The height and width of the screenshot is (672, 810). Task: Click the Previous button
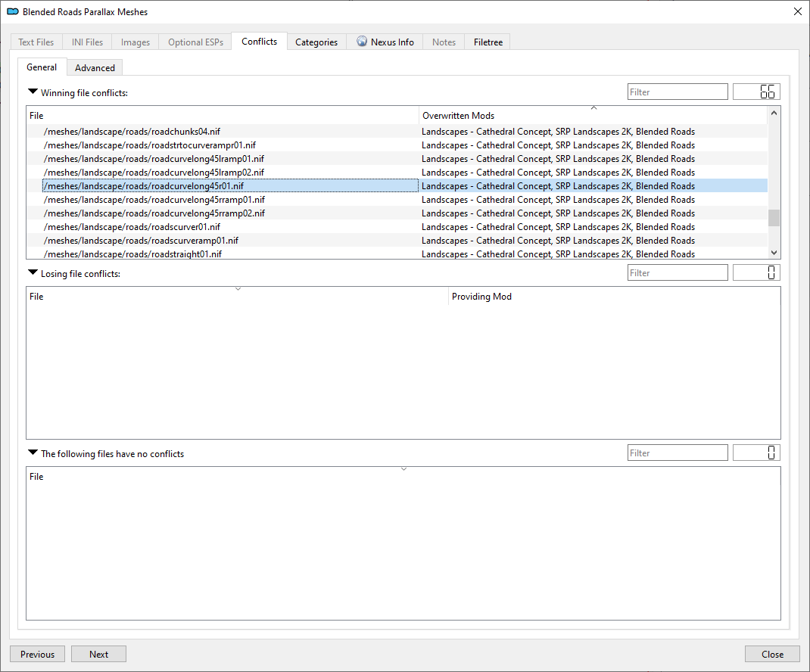coord(37,654)
